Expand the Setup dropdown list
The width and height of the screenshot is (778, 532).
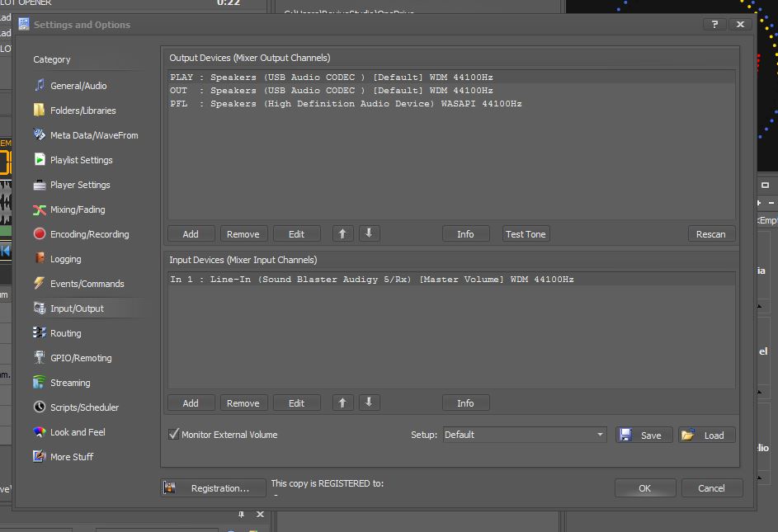(x=600, y=435)
